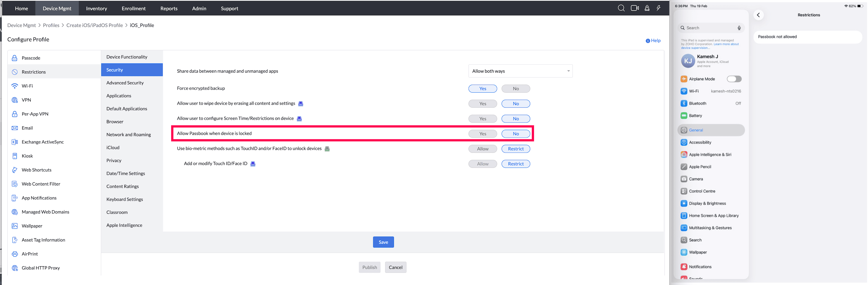Click the rocket icon in top bar
Image resolution: width=868 pixels, height=285 pixels.
point(647,8)
